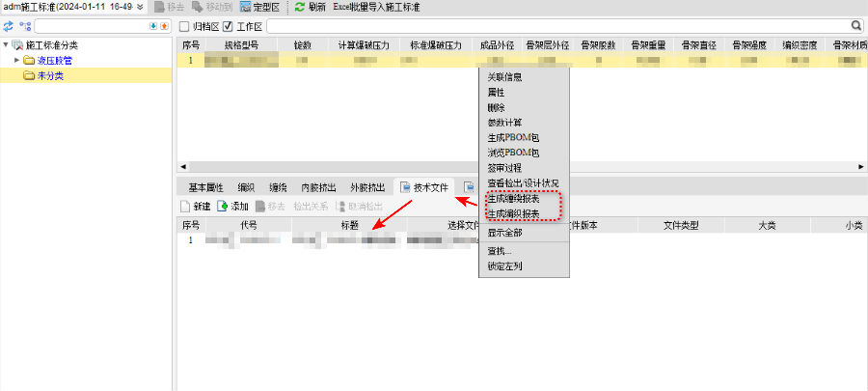
Task: Switch to the 内胶挤出 tab
Action: pos(318,187)
